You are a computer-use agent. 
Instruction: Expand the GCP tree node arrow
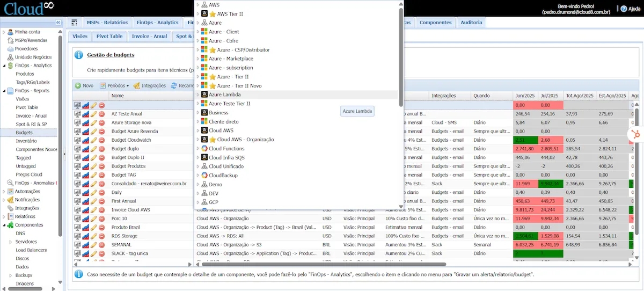click(x=198, y=202)
